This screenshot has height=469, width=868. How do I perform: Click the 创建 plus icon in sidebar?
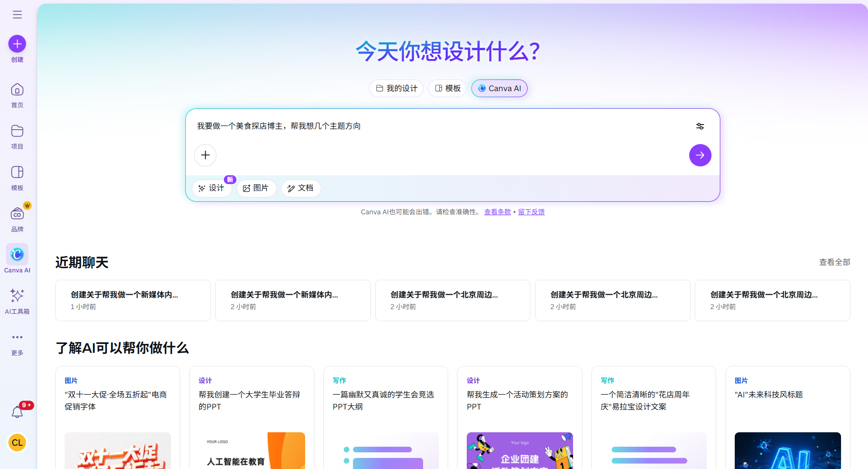tap(17, 43)
